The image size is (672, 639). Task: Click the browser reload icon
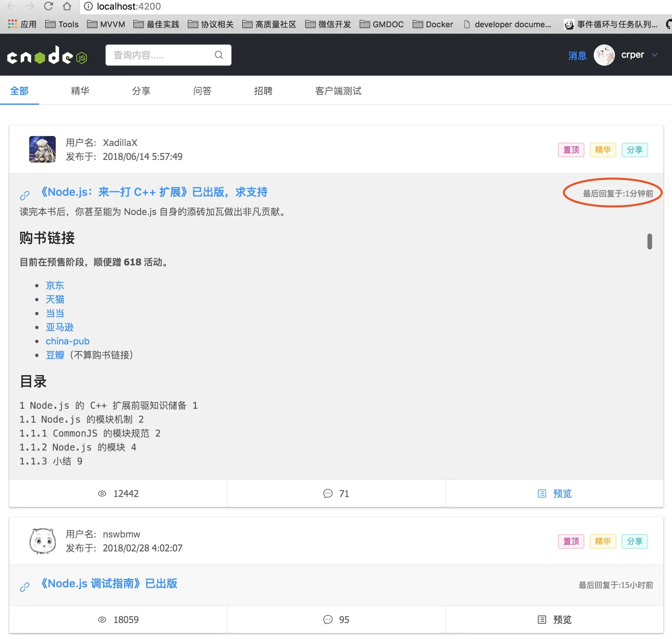pyautogui.click(x=48, y=6)
